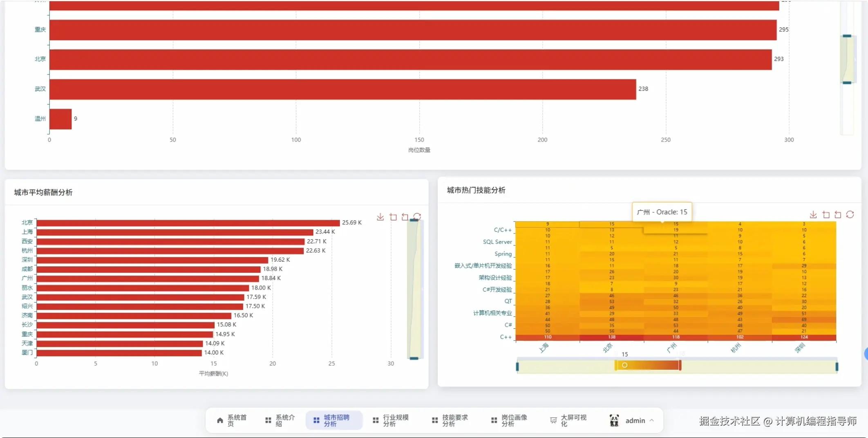868x438 pixels.
Task: Click the heatmap color range red upper handle
Action: click(680, 365)
